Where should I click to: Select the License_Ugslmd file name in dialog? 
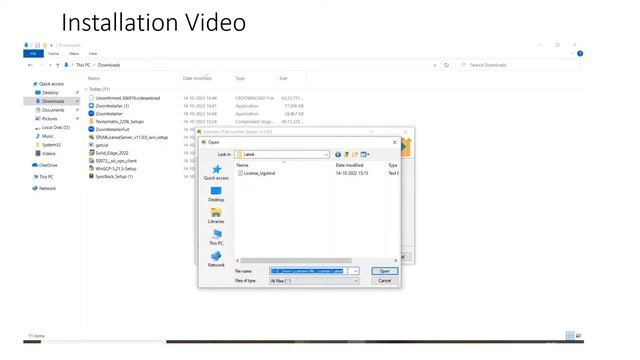[259, 173]
